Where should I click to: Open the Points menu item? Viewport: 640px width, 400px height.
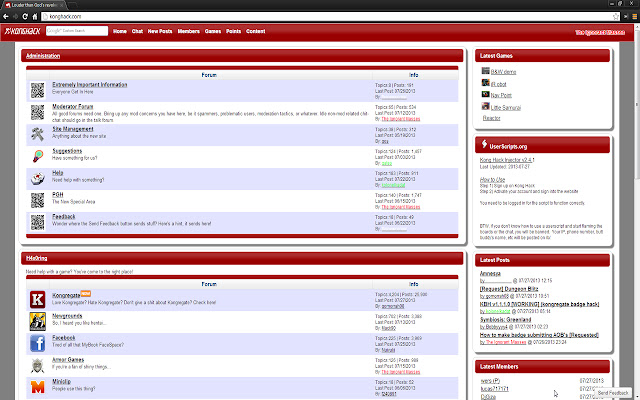pyautogui.click(x=233, y=31)
